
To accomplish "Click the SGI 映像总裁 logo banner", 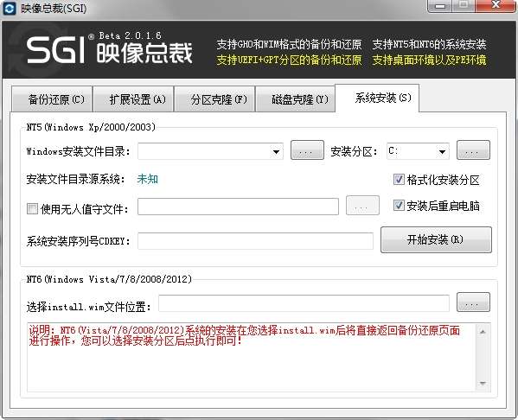I will tap(110, 50).
